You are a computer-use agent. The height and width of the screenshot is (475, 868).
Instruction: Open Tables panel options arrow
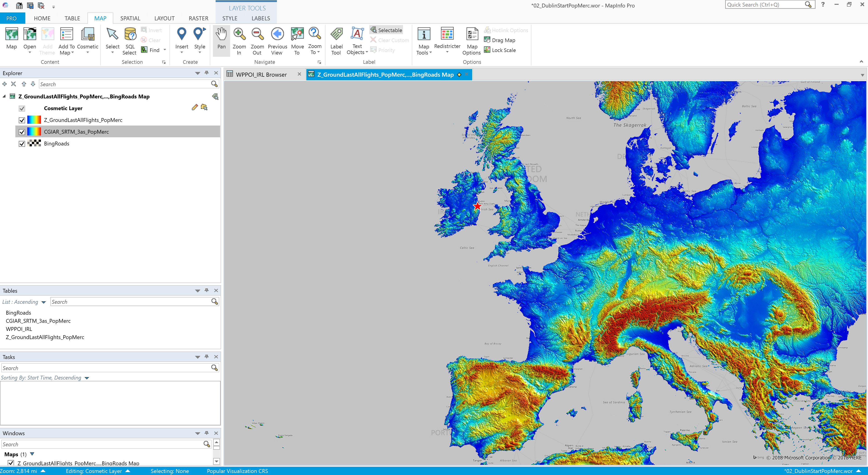coord(198,291)
